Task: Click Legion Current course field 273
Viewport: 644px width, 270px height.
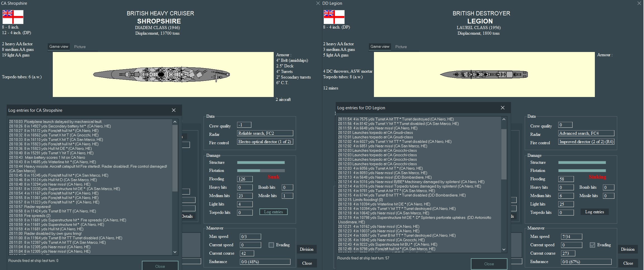Action: pyautogui.click(x=568, y=253)
